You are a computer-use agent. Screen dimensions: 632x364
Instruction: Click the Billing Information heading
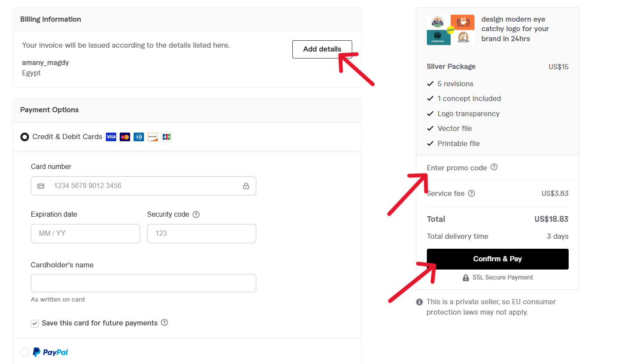point(51,19)
